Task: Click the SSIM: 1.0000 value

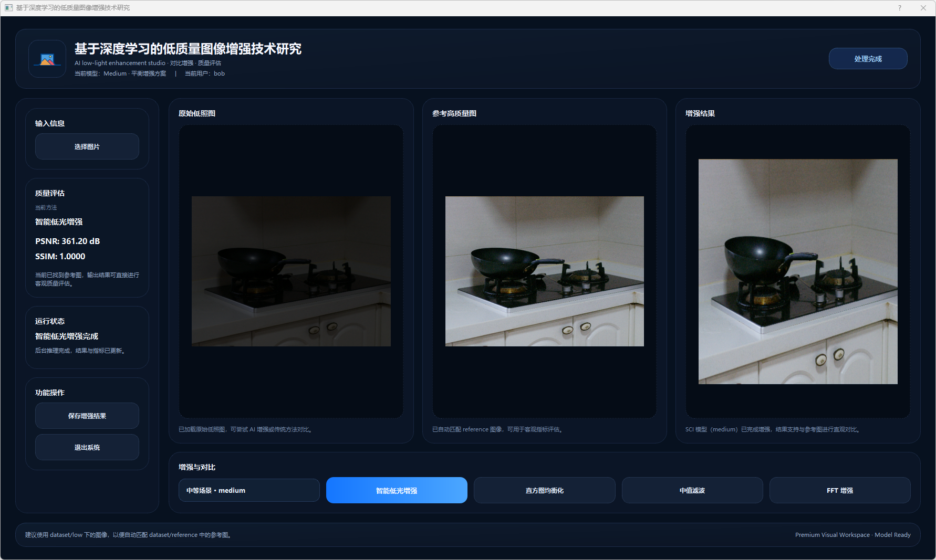Action: pos(60,257)
